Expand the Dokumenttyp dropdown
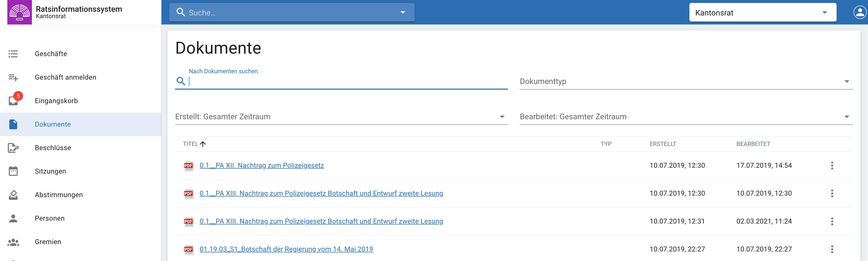868x261 pixels. click(686, 81)
